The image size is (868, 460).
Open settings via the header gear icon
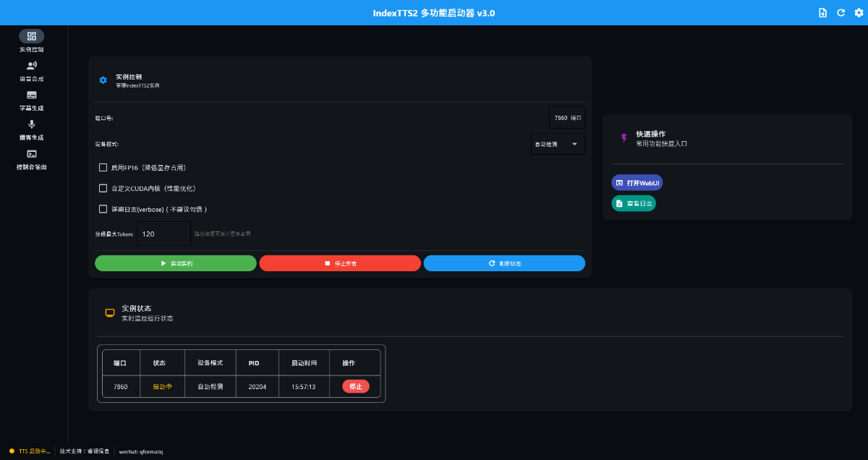(x=859, y=13)
